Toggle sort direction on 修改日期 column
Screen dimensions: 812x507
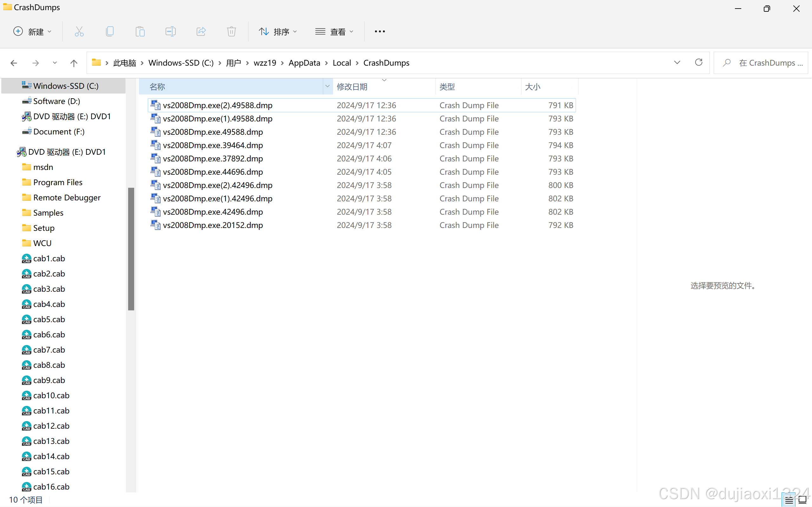(x=384, y=80)
